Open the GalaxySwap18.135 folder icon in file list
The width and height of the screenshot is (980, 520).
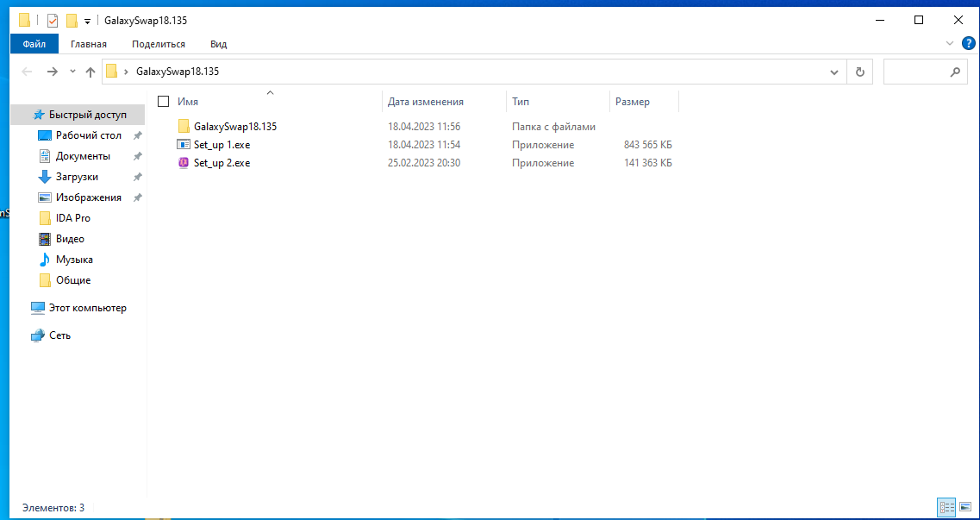coord(184,126)
